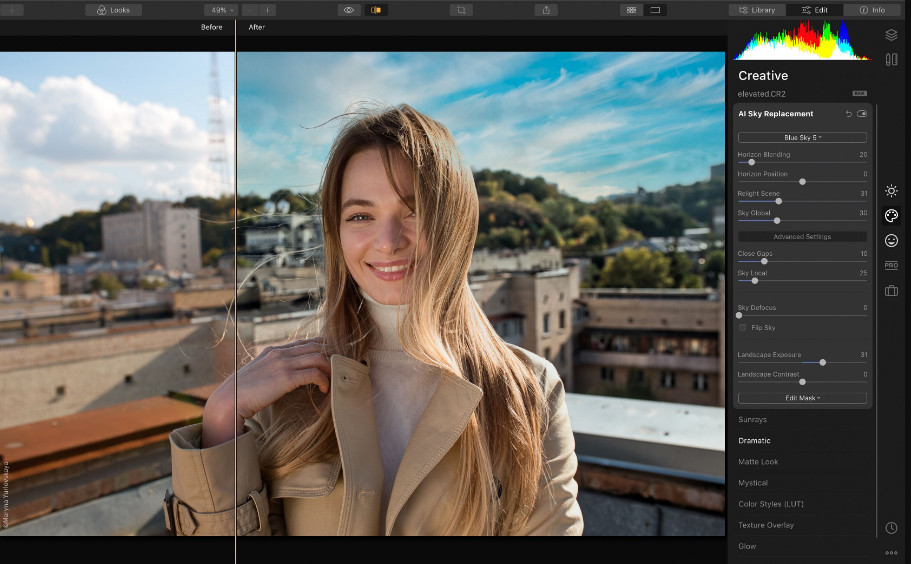Zoom in with the plus button
This screenshot has height=564, width=911.
tap(267, 10)
